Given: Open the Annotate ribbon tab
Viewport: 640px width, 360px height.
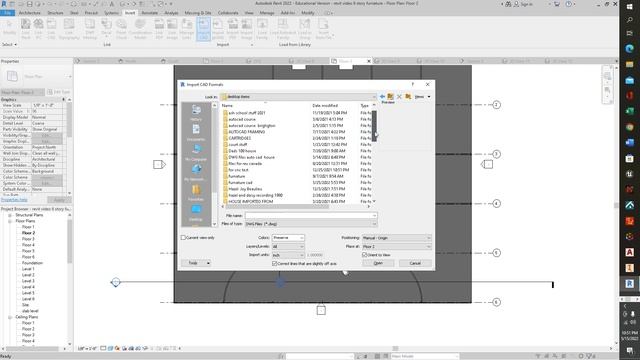Looking at the screenshot, I should point(149,13).
